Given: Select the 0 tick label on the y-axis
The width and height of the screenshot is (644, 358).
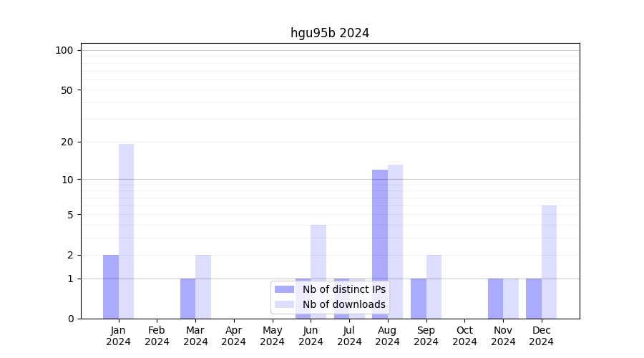Looking at the screenshot, I should tap(70, 319).
